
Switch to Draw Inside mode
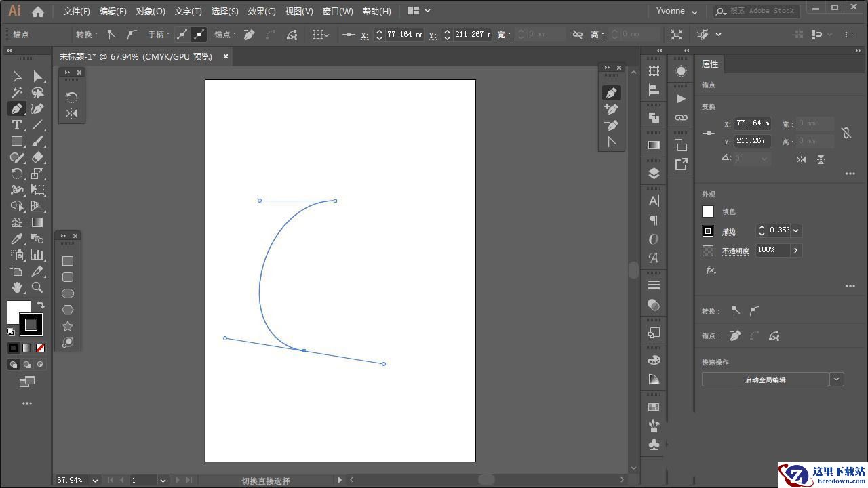tap(40, 365)
